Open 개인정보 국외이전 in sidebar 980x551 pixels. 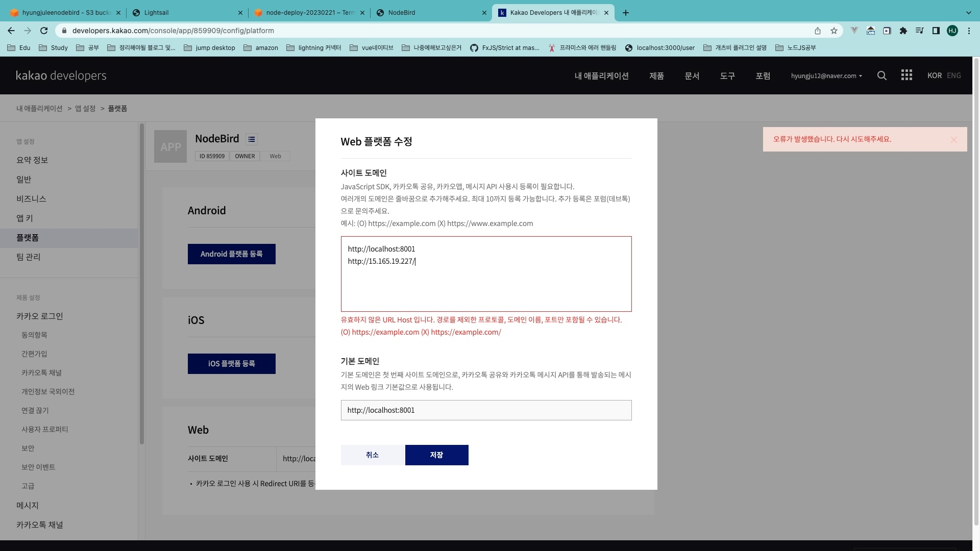48,392
